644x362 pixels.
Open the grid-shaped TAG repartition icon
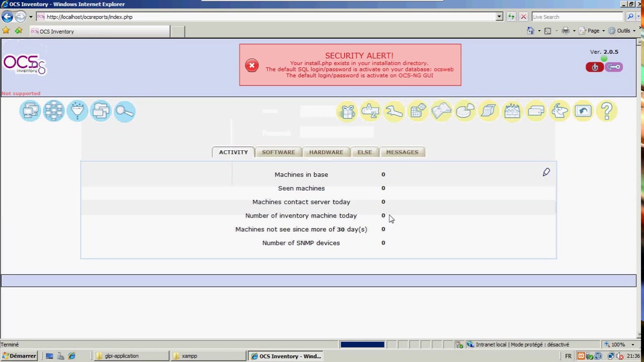point(54,111)
